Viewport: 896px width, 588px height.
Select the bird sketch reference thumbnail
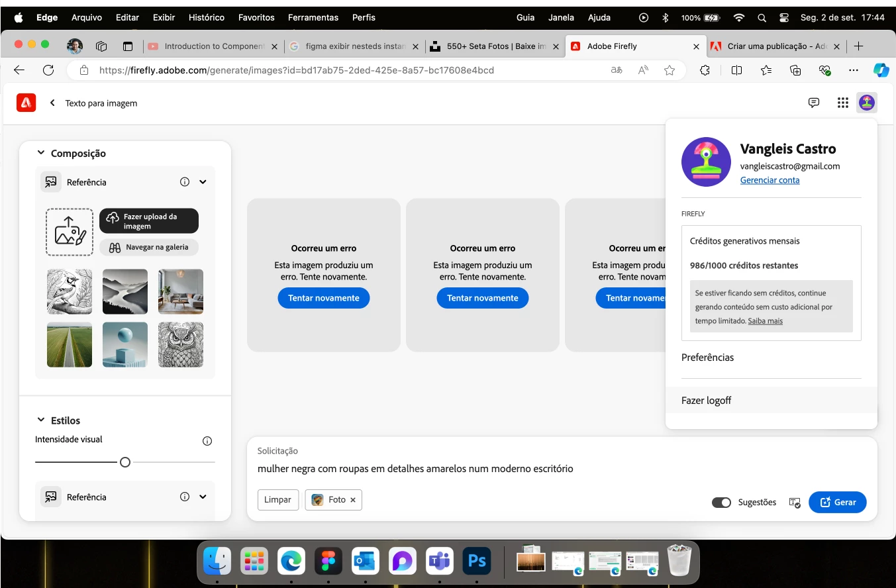pyautogui.click(x=70, y=291)
